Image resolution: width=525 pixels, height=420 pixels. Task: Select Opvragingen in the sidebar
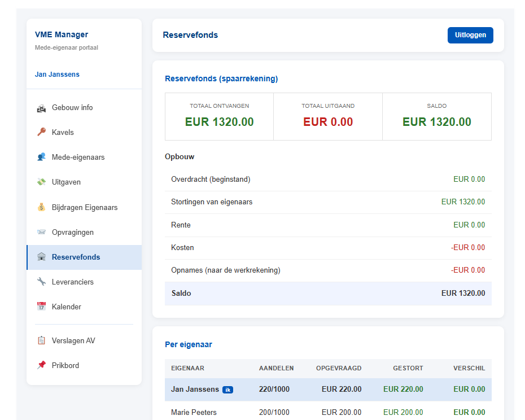(x=84, y=232)
